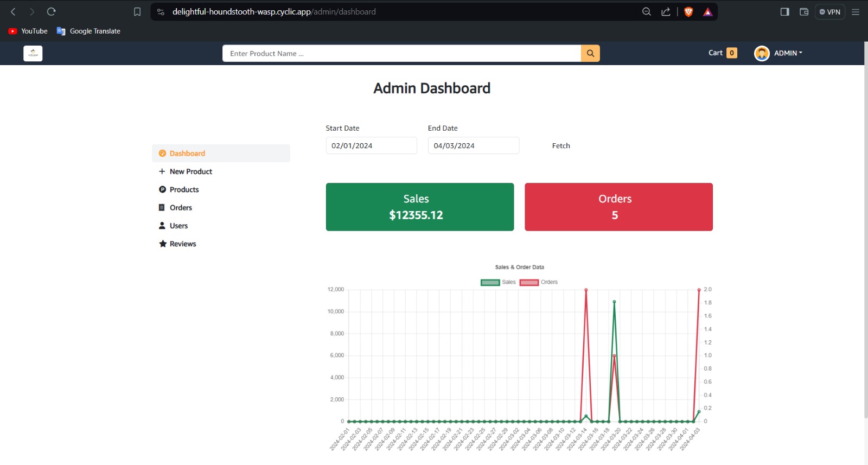Focus the Enter Product Name search field
The height and width of the screenshot is (465, 868).
(x=401, y=53)
